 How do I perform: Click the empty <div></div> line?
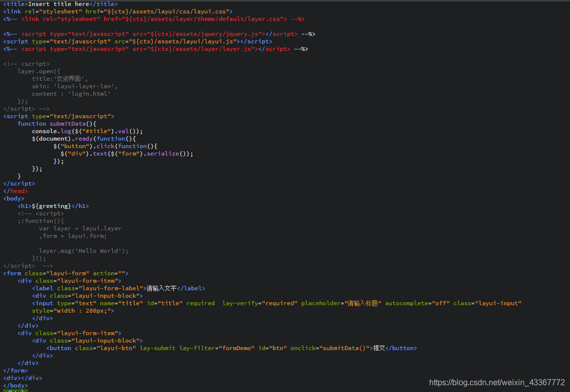(22, 378)
